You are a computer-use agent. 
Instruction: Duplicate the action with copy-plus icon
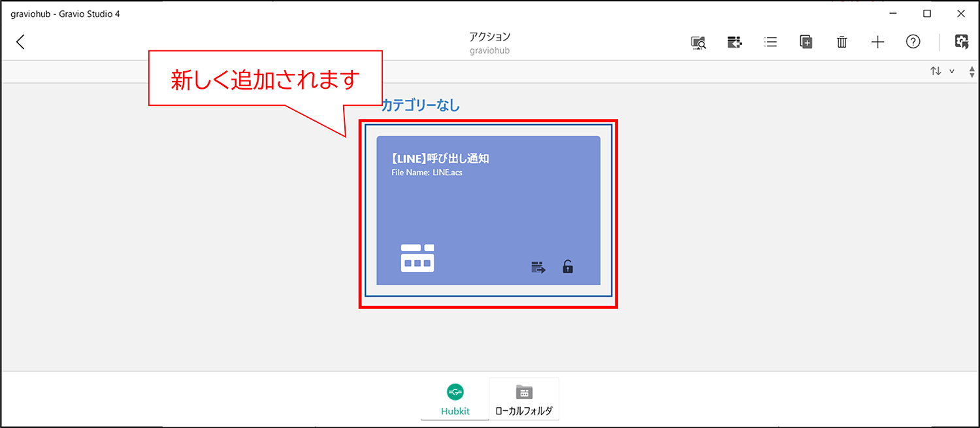coord(806,42)
